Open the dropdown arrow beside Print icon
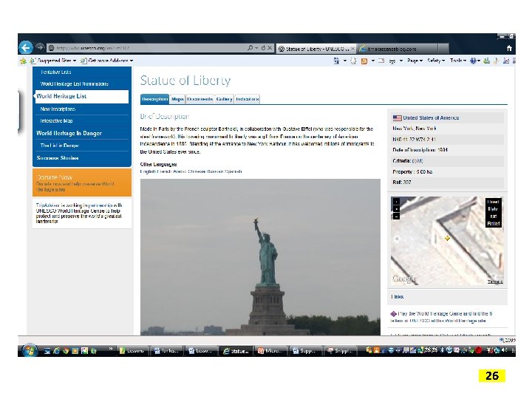The height and width of the screenshot is (399, 532). (x=400, y=61)
